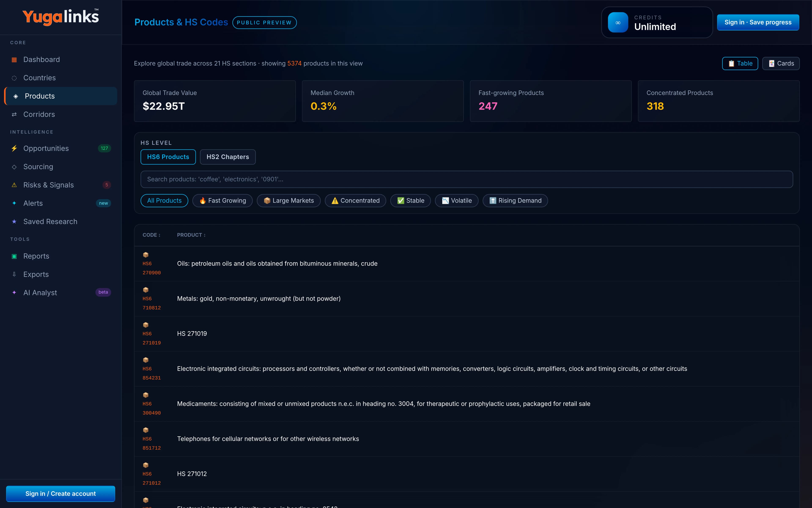Click the Concentrated Products stat card
This screenshot has height=508, width=812.
tap(719, 101)
